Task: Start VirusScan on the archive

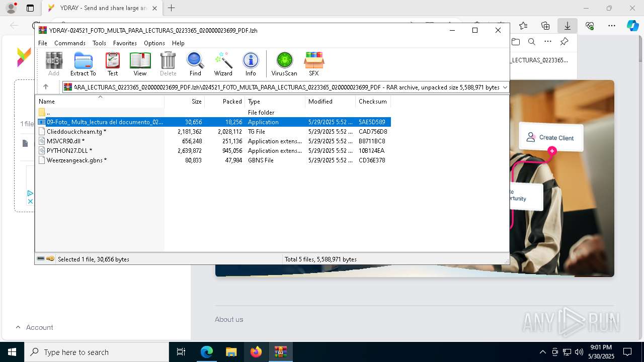Action: pyautogui.click(x=284, y=64)
